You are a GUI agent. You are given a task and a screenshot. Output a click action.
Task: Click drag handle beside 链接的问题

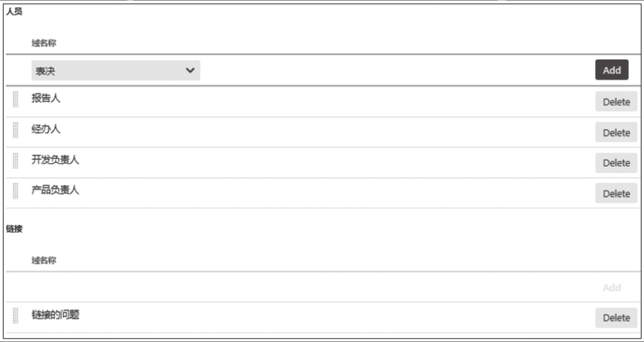16,316
